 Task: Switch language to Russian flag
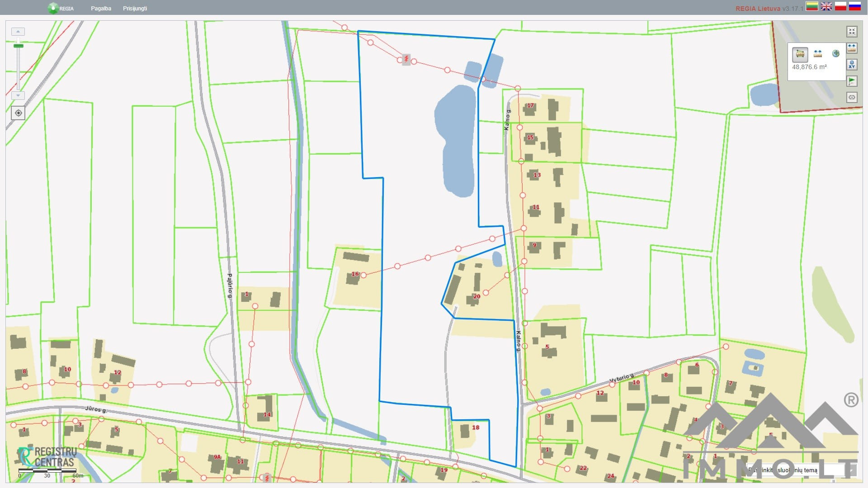pos(854,6)
